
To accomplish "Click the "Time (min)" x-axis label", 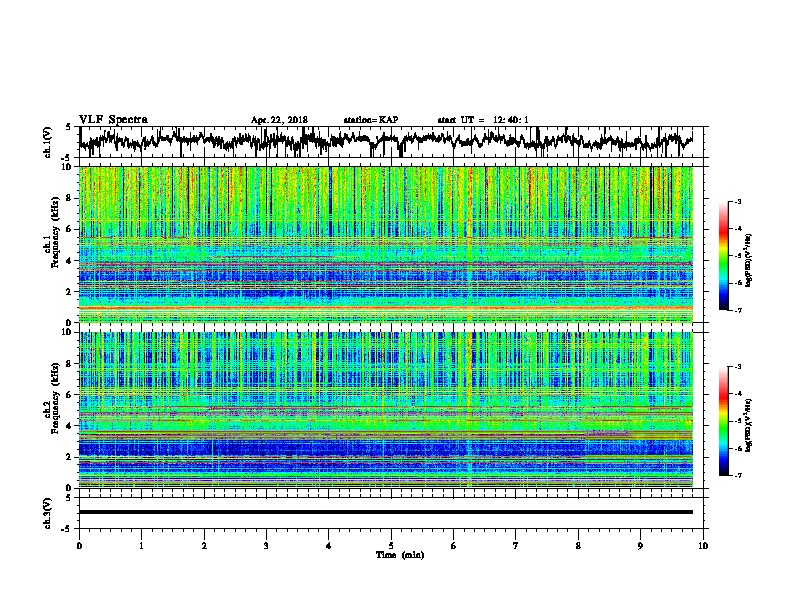I will click(x=400, y=555).
